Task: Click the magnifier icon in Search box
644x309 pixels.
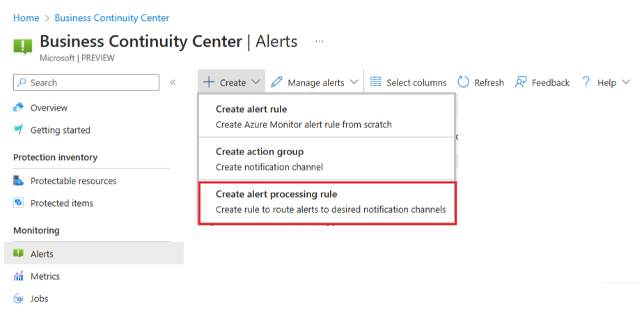Action: 22,83
